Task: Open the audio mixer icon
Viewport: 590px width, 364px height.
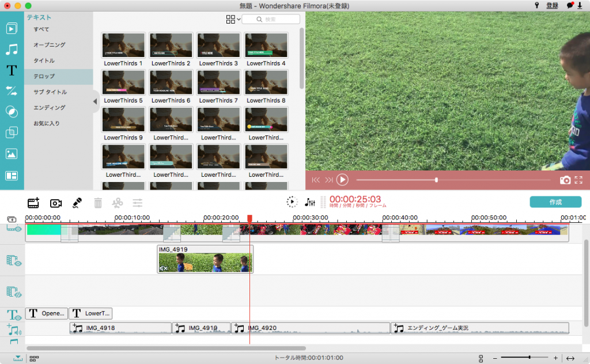Action: (x=310, y=202)
